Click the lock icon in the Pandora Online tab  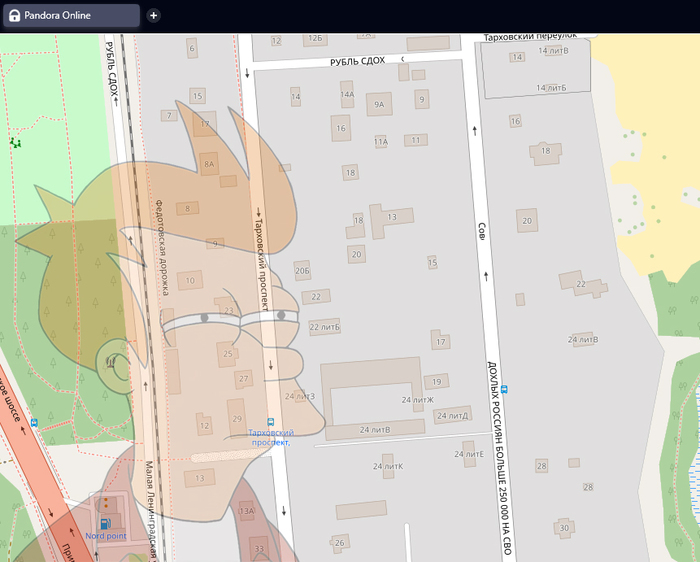coord(16,16)
